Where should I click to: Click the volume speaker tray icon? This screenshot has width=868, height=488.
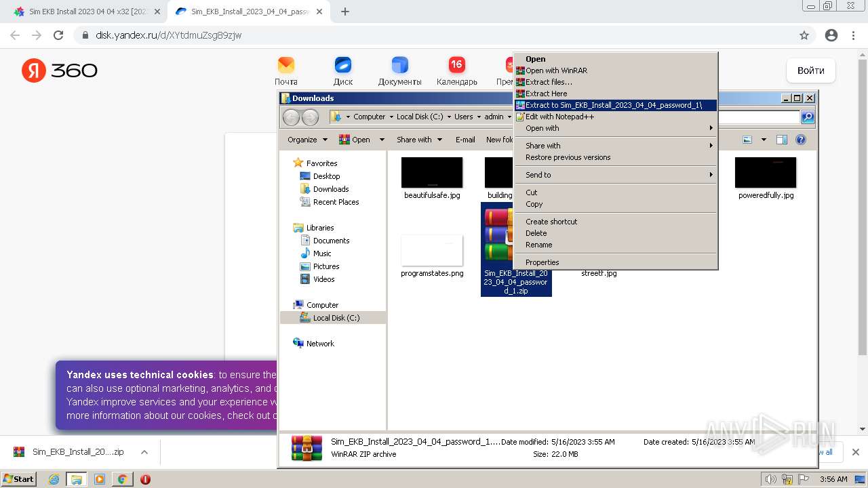(x=771, y=479)
